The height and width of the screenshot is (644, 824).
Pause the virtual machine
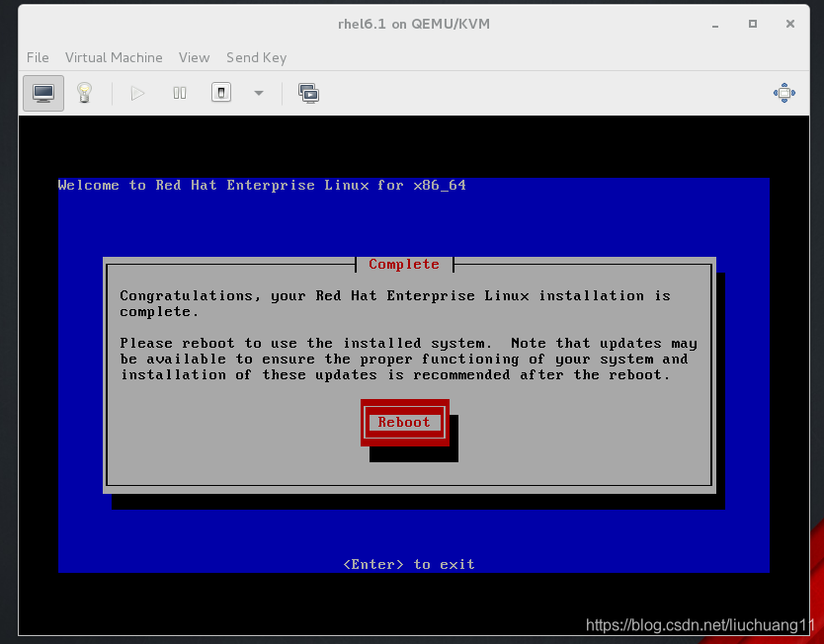coord(180,94)
